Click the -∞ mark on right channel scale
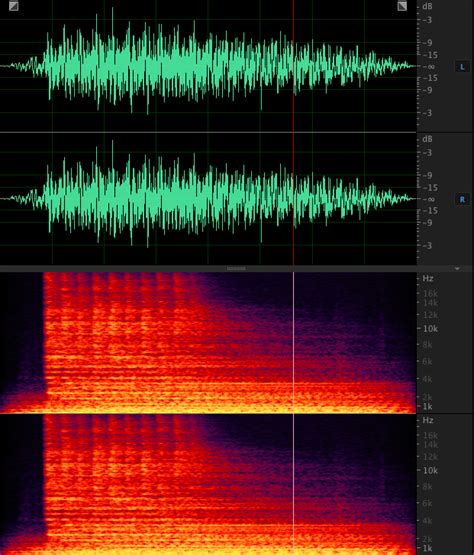Screen dimensions: 474x555 tap(429, 199)
